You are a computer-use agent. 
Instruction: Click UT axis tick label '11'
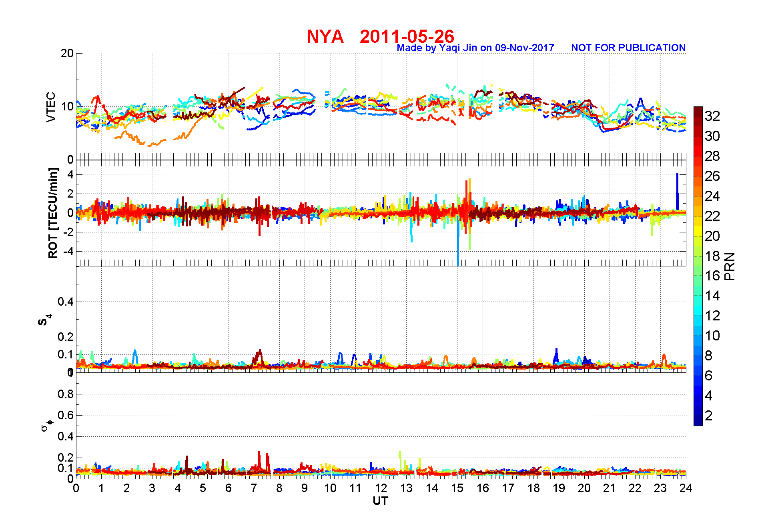(355, 488)
